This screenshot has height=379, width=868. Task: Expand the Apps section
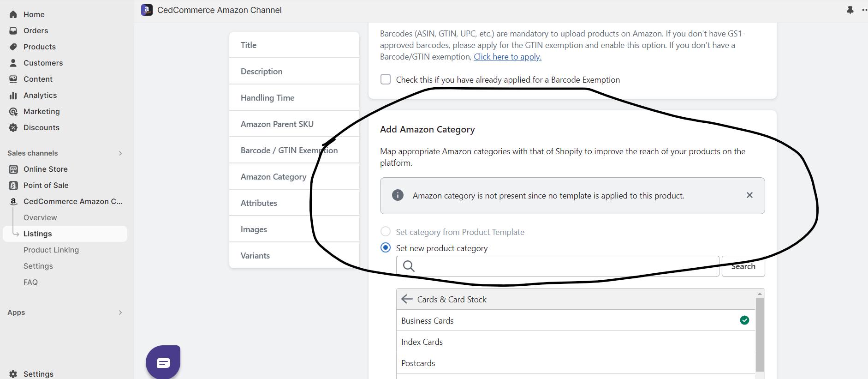120,312
